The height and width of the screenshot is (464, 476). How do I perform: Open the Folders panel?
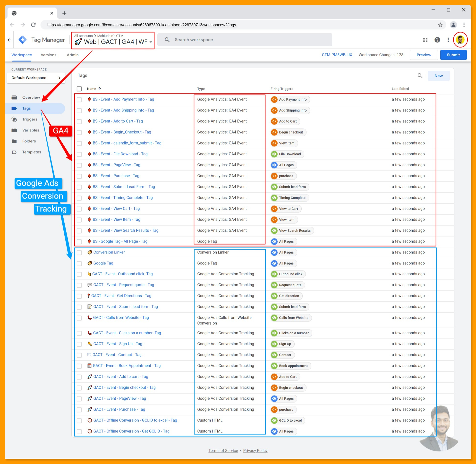29,141
